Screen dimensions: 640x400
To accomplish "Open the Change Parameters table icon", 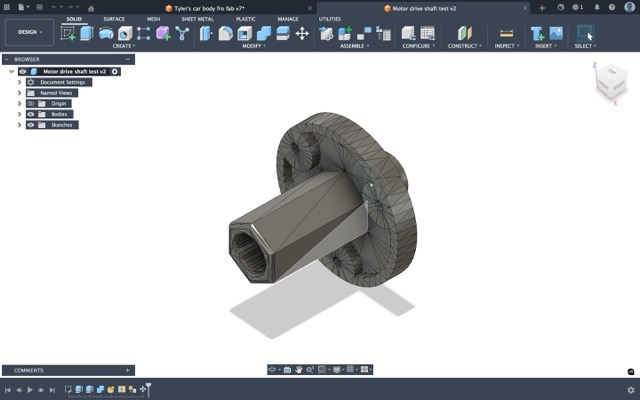I will (427, 33).
